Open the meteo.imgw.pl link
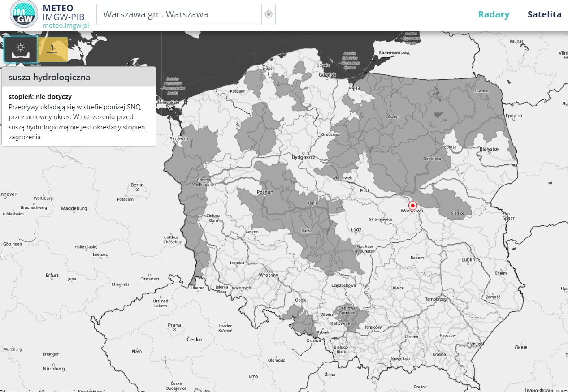This screenshot has height=392, width=568. (65, 26)
